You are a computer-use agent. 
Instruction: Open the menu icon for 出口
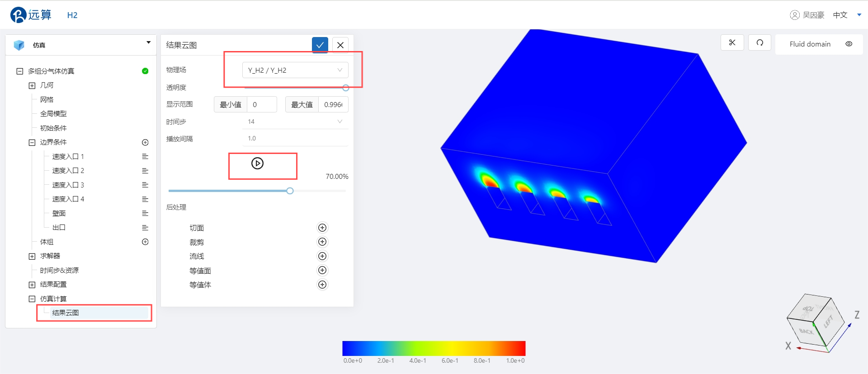coord(145,228)
